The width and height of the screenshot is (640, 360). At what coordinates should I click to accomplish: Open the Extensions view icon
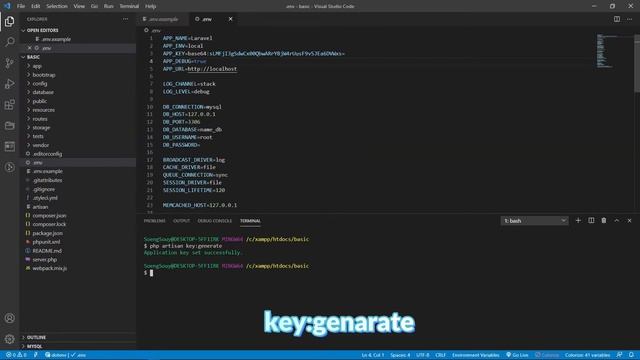[x=9, y=104]
